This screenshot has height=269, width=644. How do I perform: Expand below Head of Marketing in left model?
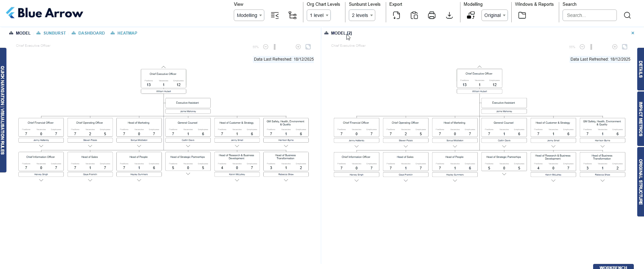(x=139, y=146)
